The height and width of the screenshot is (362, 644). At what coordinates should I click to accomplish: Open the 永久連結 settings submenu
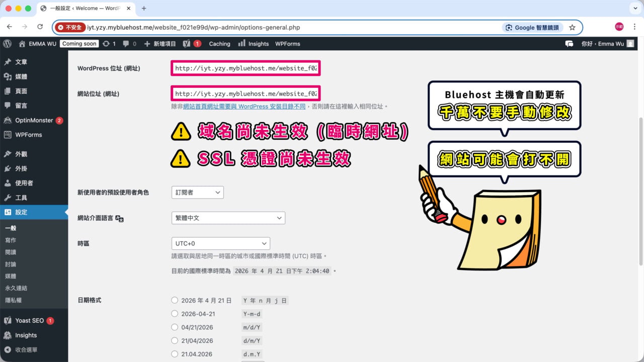click(x=16, y=288)
